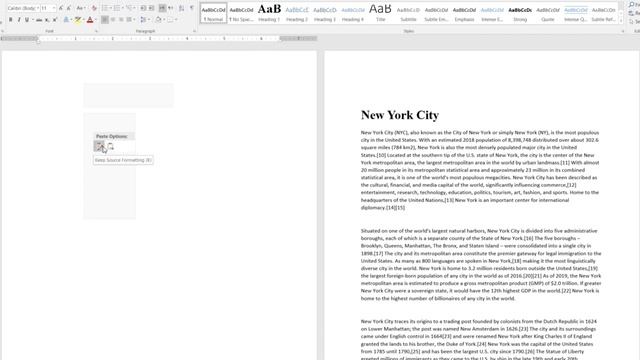Screen dimensions: 640x360
Task: Click the Paste Options label
Action: (x=112, y=136)
